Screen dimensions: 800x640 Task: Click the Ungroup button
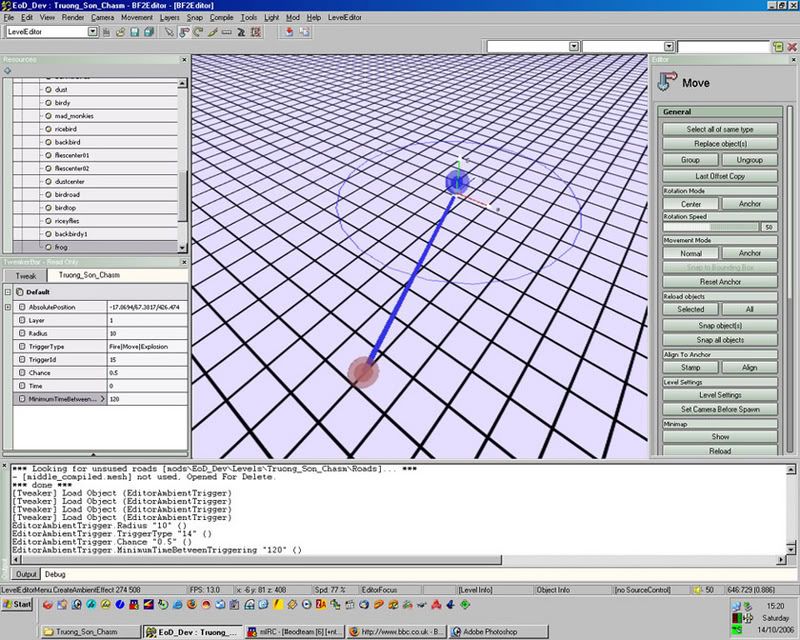[749, 160]
